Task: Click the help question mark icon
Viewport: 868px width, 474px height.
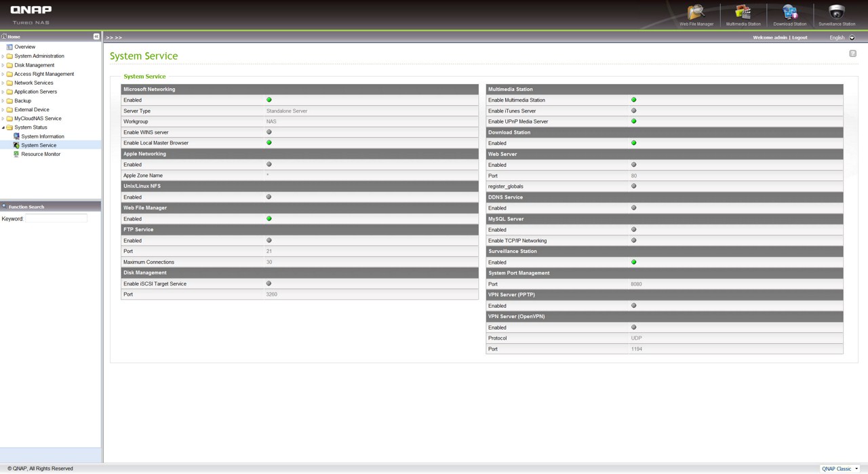Action: pyautogui.click(x=852, y=54)
